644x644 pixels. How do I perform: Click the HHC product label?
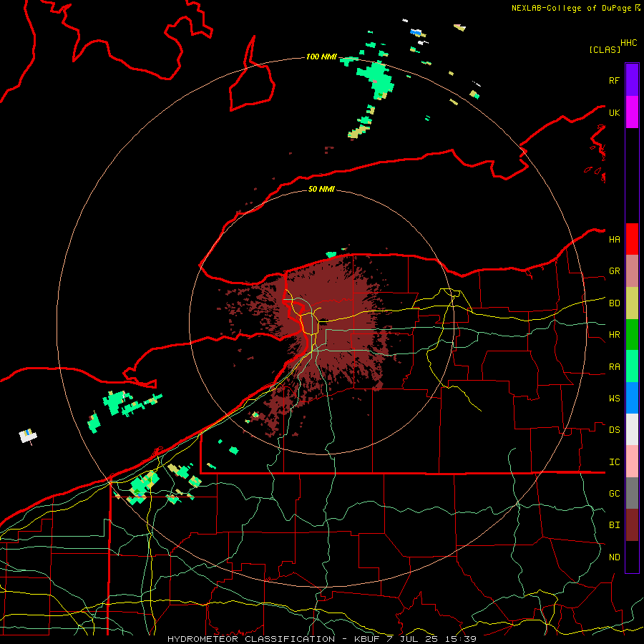[628, 43]
